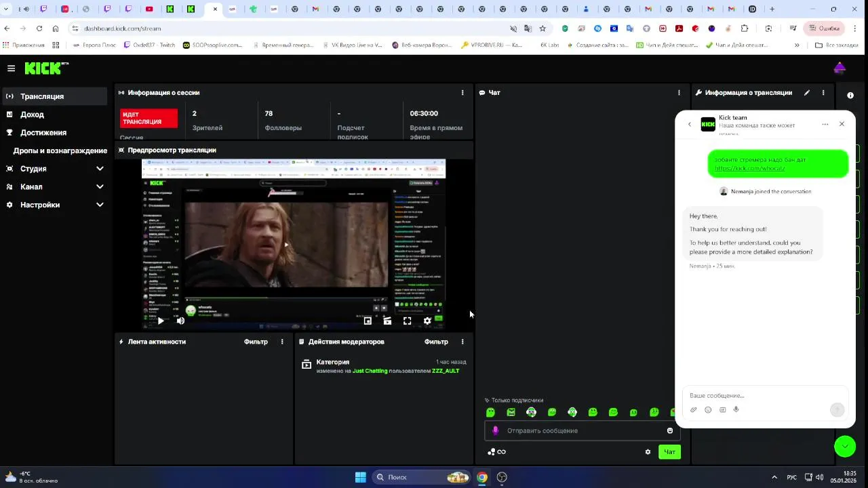
Task: Insert a GIF in support chat
Action: click(x=722, y=409)
